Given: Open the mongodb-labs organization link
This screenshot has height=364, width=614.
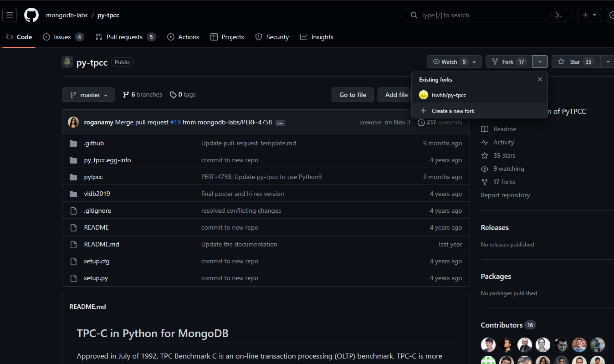Looking at the screenshot, I should point(67,15).
